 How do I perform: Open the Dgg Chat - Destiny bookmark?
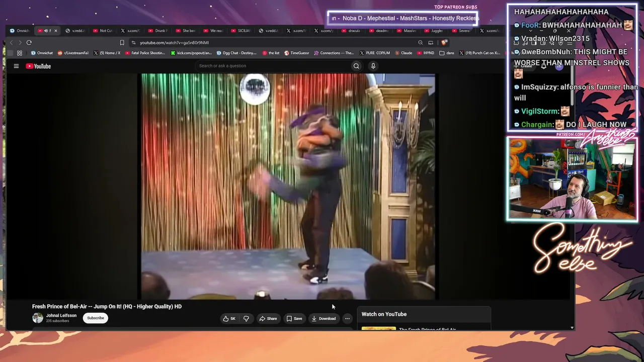(x=236, y=53)
